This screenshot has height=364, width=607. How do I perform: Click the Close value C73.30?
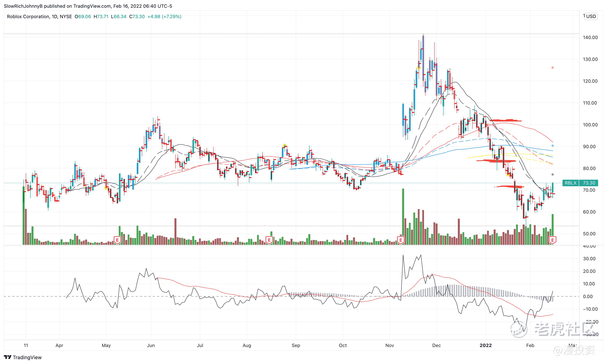tap(137, 17)
